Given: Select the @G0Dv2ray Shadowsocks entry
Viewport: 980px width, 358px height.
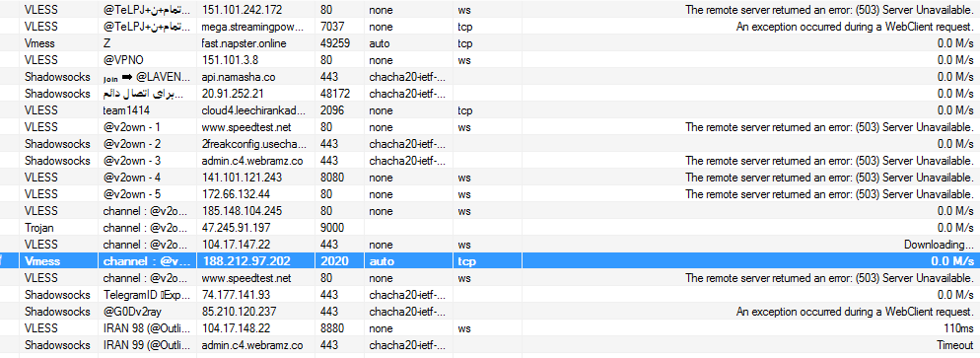Looking at the screenshot, I should (x=490, y=311).
